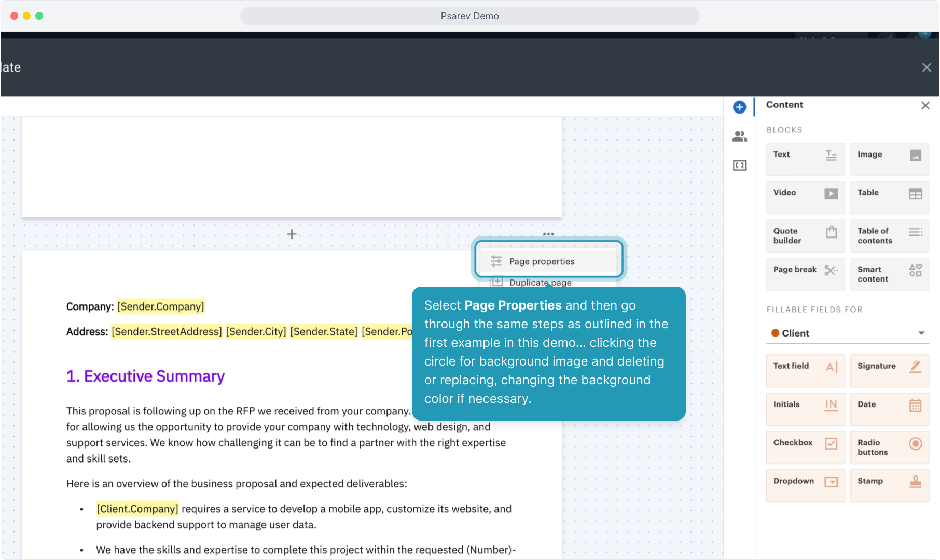Click the plus to add content between pages
The image size is (940, 560).
[x=292, y=234]
